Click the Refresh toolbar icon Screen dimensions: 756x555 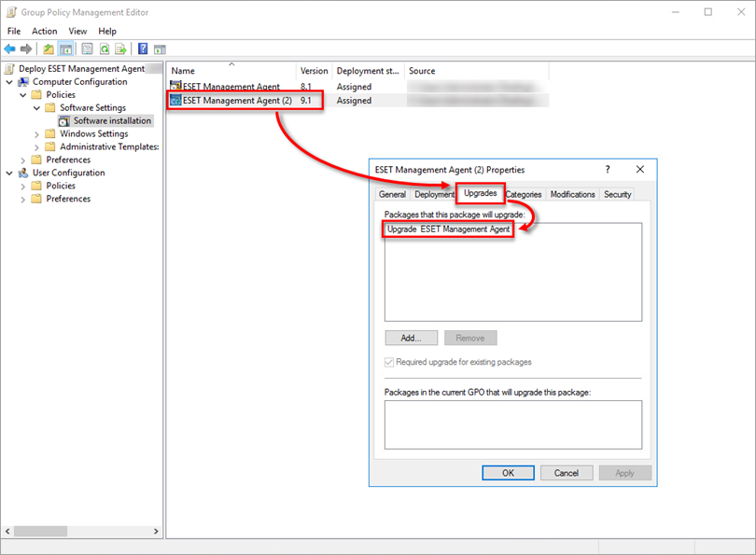pos(105,49)
